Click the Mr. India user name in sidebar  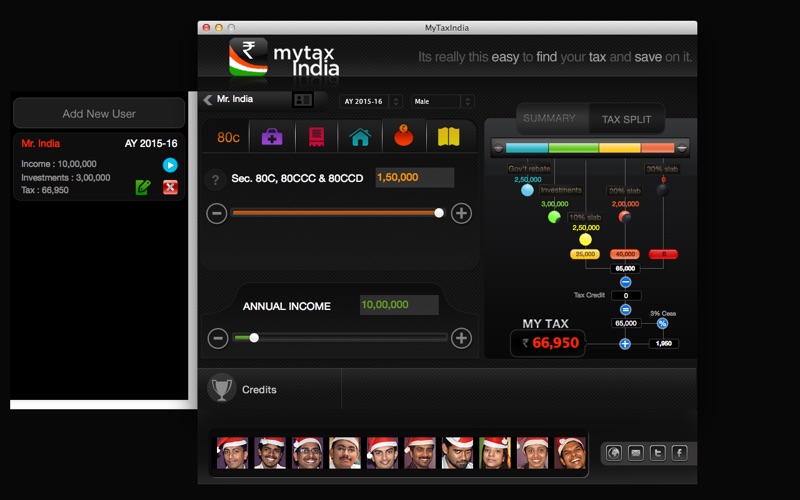pos(41,143)
